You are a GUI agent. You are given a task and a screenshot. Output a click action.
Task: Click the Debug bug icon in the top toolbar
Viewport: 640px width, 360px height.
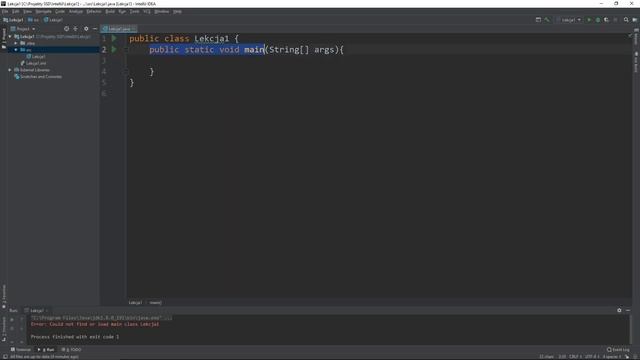598,20
